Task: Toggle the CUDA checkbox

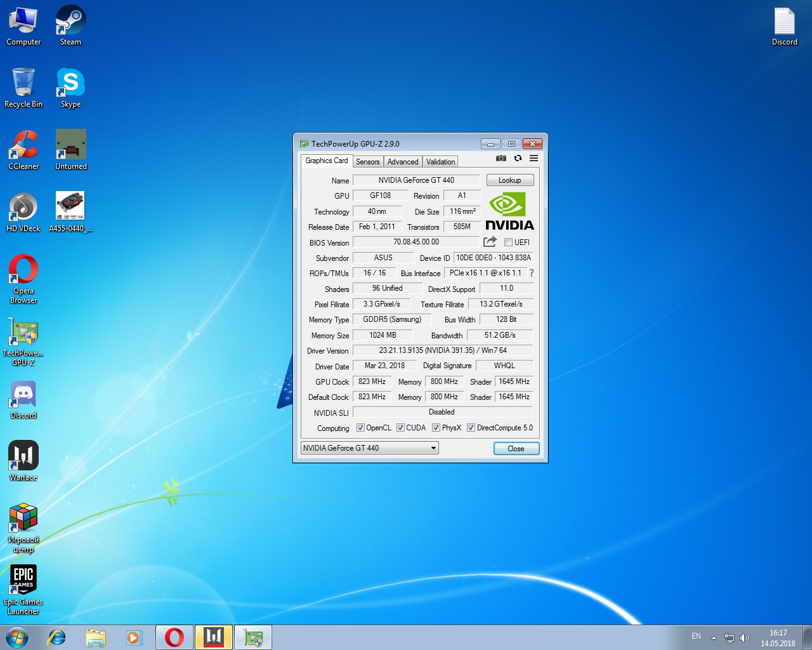Action: coord(400,428)
